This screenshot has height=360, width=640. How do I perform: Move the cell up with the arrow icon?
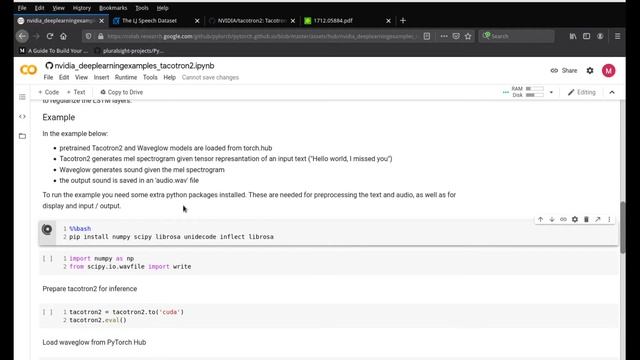tap(540, 220)
